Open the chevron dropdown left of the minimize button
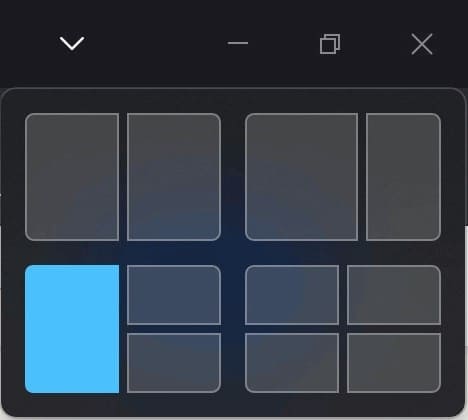The height and width of the screenshot is (420, 468). point(72,43)
